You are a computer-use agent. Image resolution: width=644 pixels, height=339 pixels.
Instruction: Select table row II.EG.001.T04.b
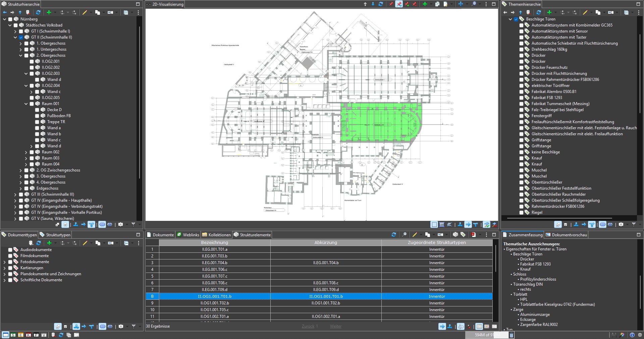click(x=214, y=263)
